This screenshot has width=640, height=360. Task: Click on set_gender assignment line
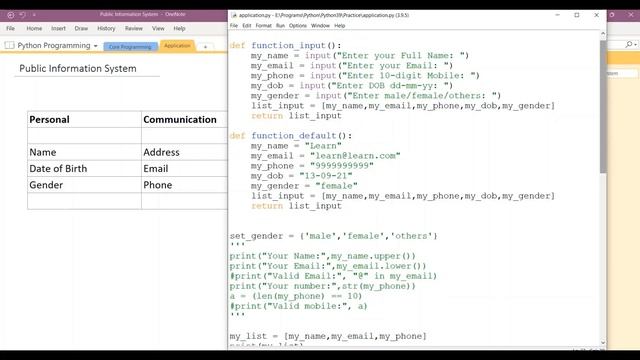pos(333,236)
